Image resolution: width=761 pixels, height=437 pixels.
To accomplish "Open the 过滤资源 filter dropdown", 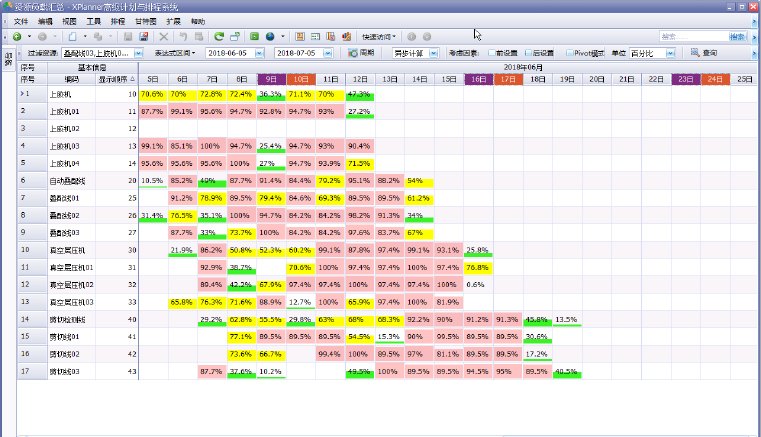I will pos(138,53).
